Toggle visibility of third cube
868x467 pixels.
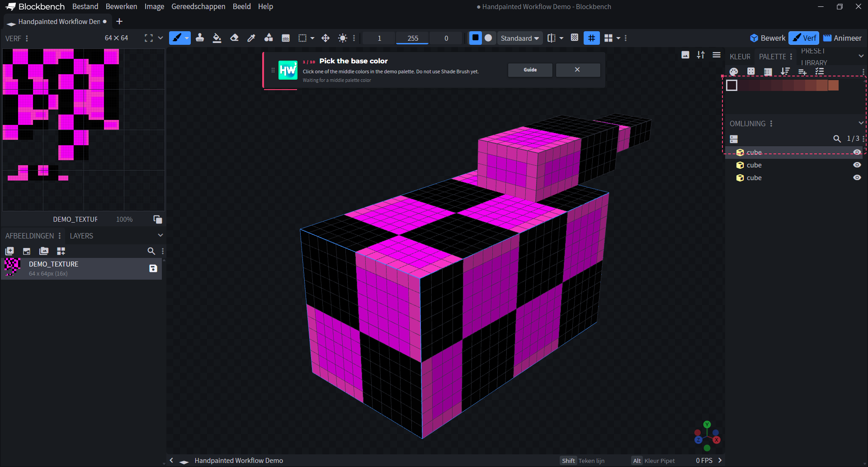click(x=857, y=178)
